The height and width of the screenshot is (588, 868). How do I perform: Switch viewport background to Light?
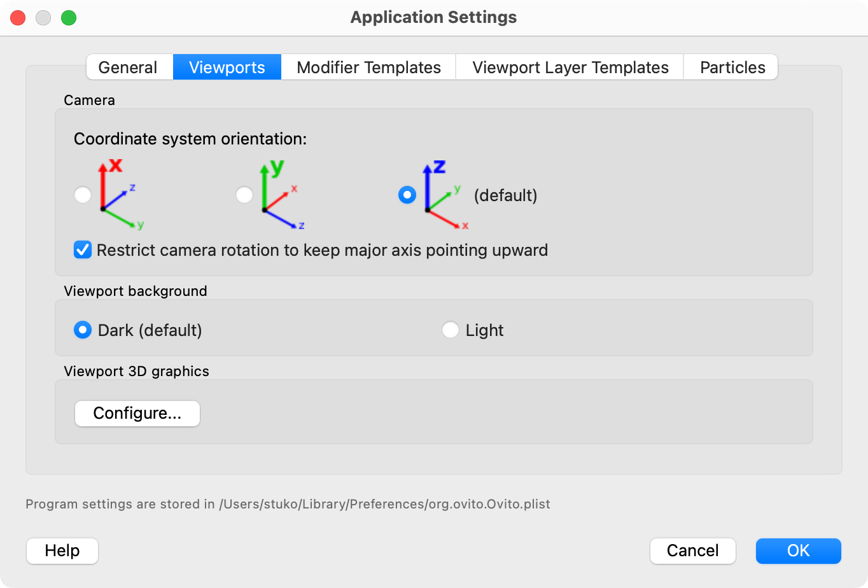coord(451,330)
